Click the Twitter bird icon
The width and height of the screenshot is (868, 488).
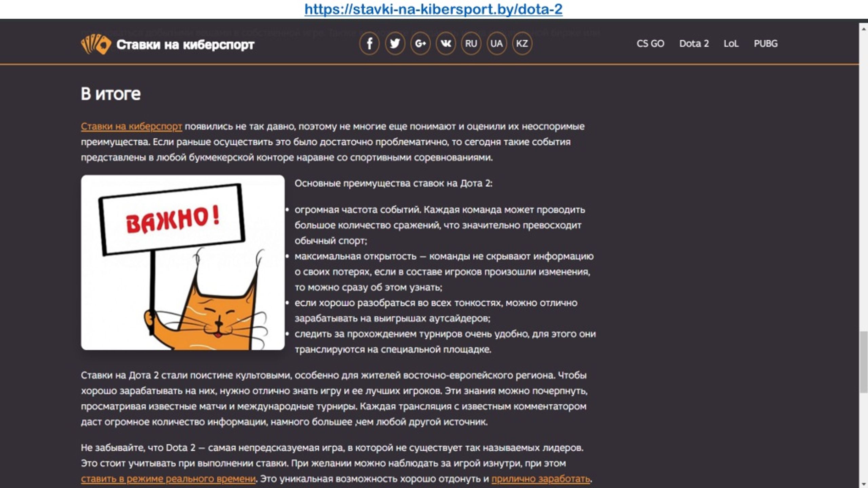pyautogui.click(x=395, y=44)
